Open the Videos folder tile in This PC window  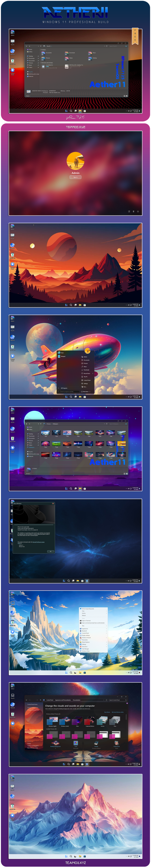coord(69,58)
